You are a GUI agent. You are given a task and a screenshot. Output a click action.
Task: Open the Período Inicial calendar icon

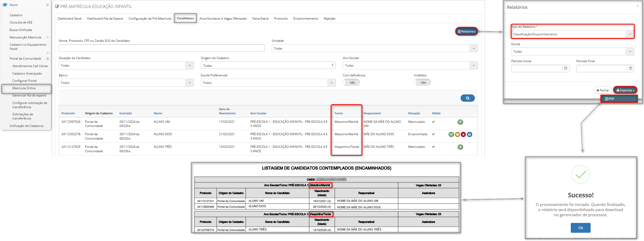(566, 68)
